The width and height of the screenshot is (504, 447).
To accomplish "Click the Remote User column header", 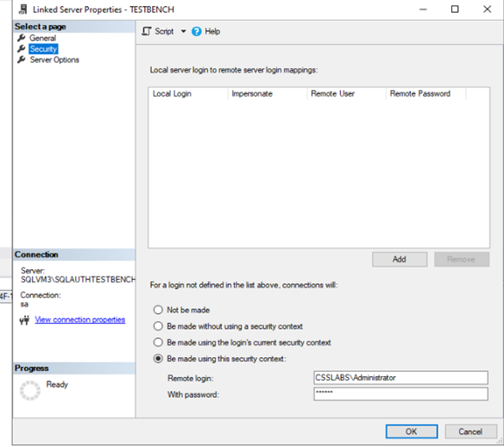I will (x=346, y=94).
